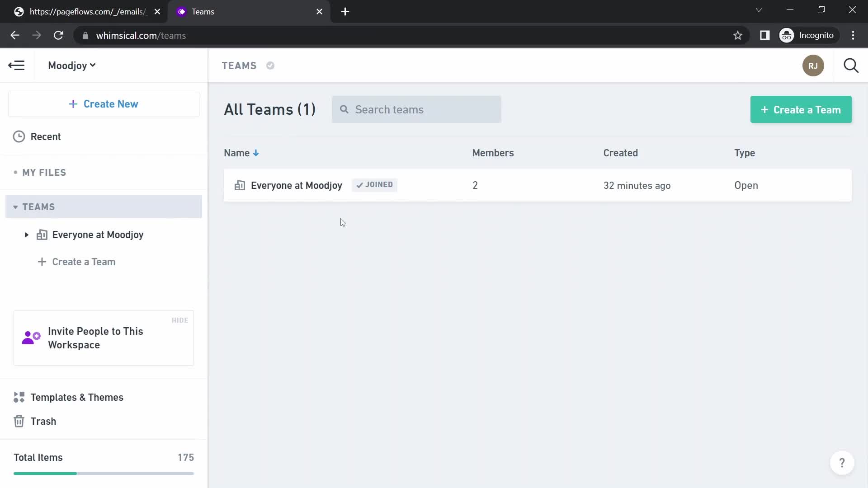Image resolution: width=868 pixels, height=488 pixels.
Task: Click the purple invite people icon
Action: pos(31,338)
